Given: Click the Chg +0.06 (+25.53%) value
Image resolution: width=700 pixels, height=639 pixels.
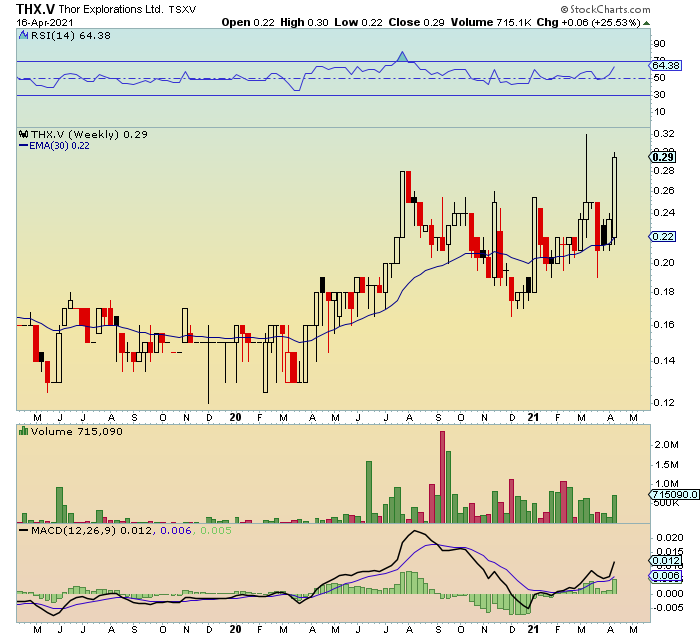Looking at the screenshot, I should [x=588, y=22].
